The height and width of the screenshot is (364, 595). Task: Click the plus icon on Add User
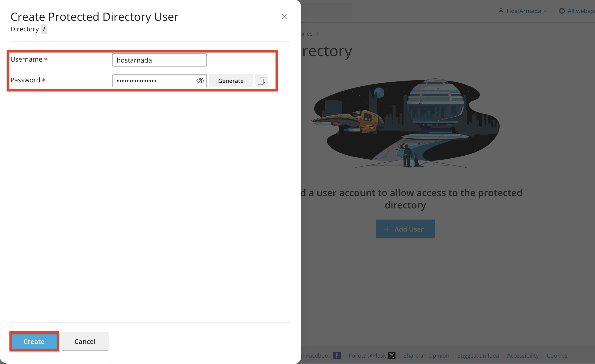[387, 229]
